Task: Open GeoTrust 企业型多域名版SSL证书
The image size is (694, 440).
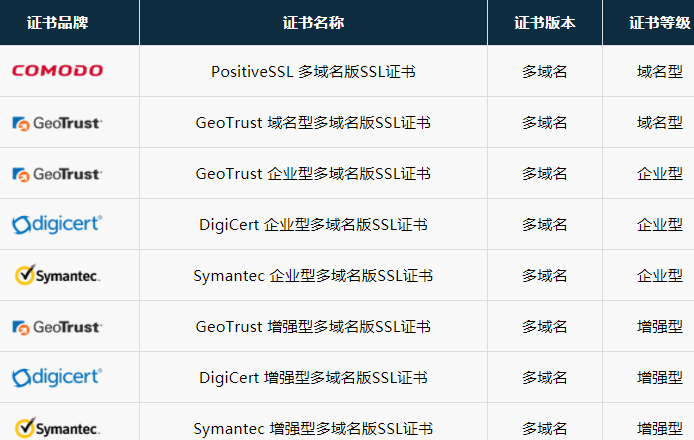Action: [x=313, y=174]
